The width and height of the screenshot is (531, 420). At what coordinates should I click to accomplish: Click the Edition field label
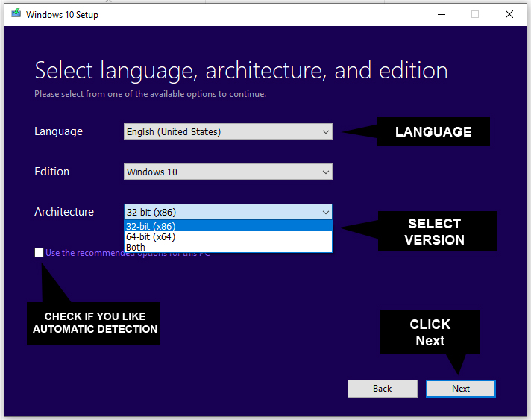tap(51, 172)
